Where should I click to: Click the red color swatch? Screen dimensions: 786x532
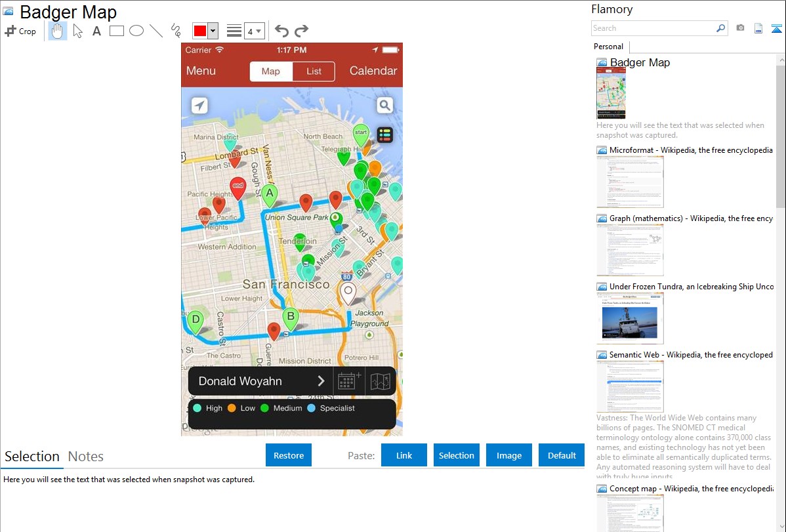[x=200, y=31]
